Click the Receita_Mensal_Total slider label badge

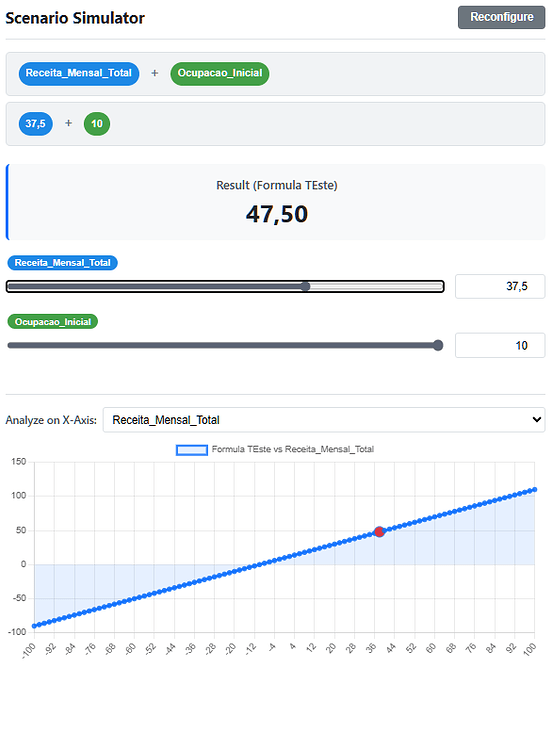[x=63, y=263]
